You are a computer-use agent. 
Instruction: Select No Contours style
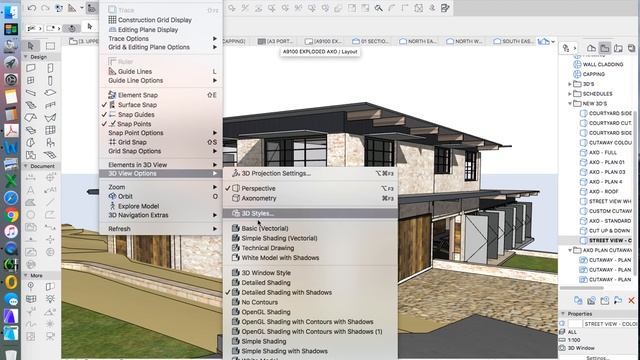coord(310,302)
